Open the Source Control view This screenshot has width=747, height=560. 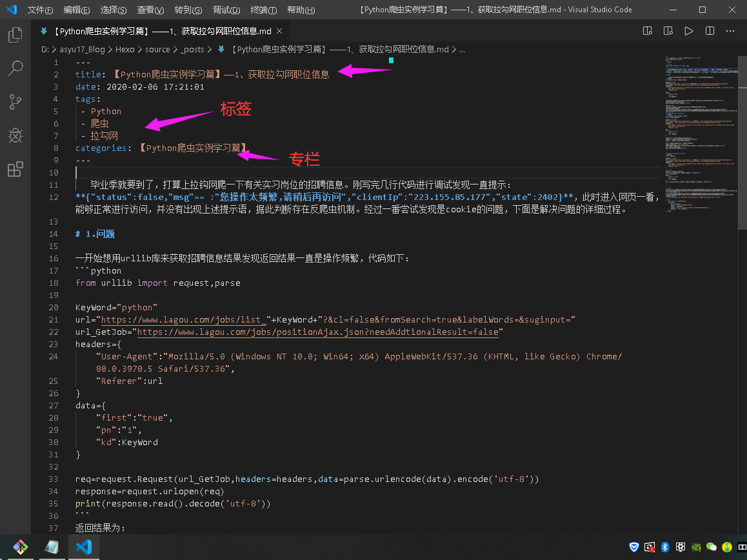(x=15, y=102)
